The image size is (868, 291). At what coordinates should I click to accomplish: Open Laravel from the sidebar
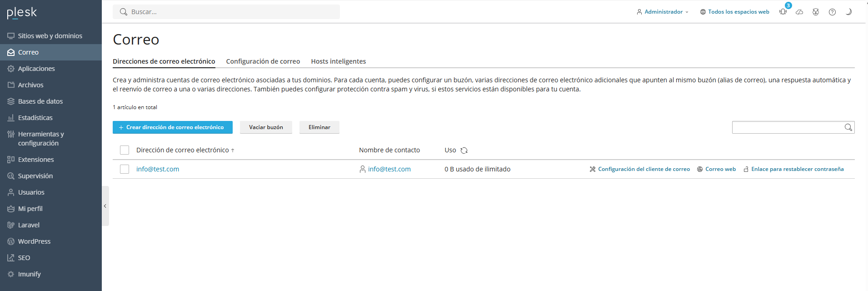29,225
